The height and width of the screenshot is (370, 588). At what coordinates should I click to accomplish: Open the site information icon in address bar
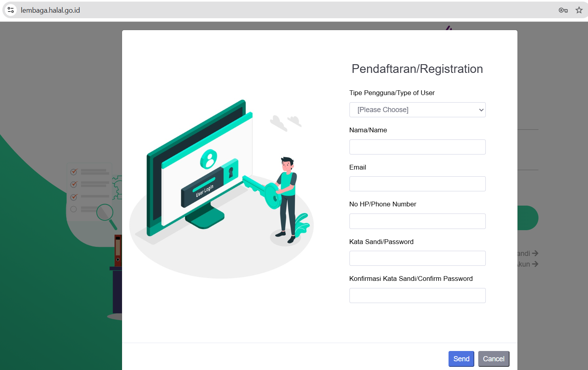click(11, 10)
